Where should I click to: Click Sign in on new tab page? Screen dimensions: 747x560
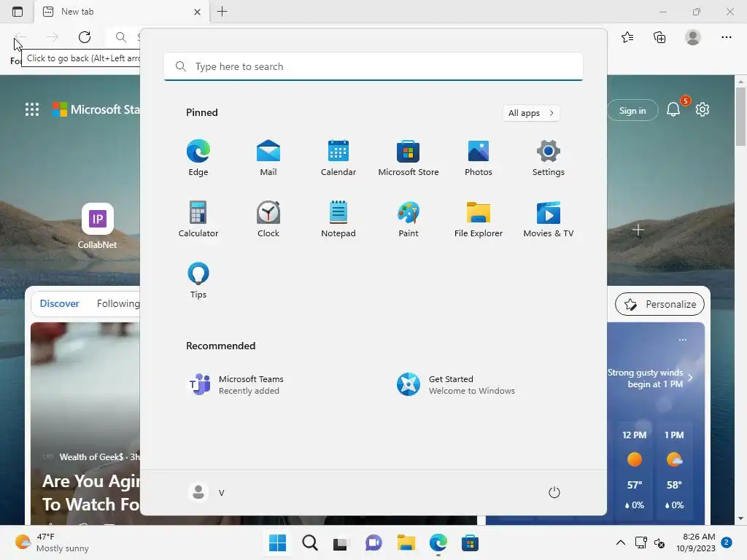pyautogui.click(x=632, y=111)
